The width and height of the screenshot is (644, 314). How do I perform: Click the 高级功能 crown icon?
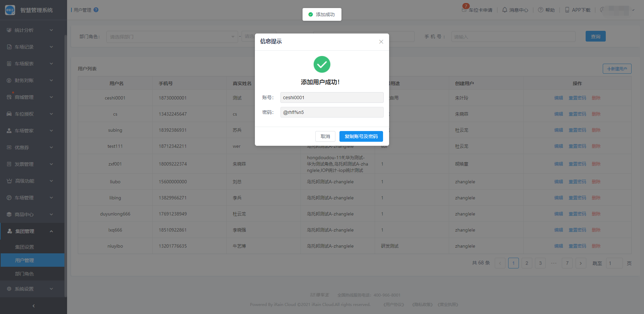(9, 181)
